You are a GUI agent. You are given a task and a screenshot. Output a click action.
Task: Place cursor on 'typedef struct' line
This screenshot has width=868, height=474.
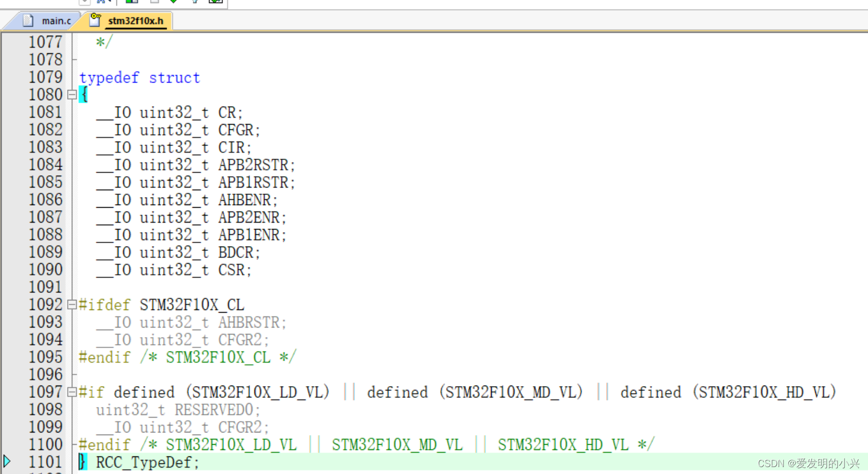pyautogui.click(x=140, y=78)
